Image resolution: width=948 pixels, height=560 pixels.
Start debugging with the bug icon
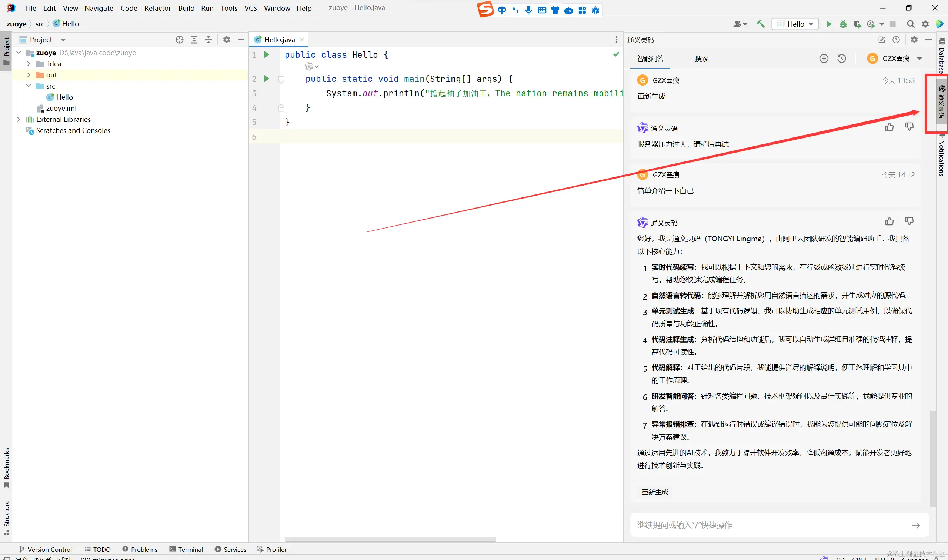pyautogui.click(x=843, y=24)
